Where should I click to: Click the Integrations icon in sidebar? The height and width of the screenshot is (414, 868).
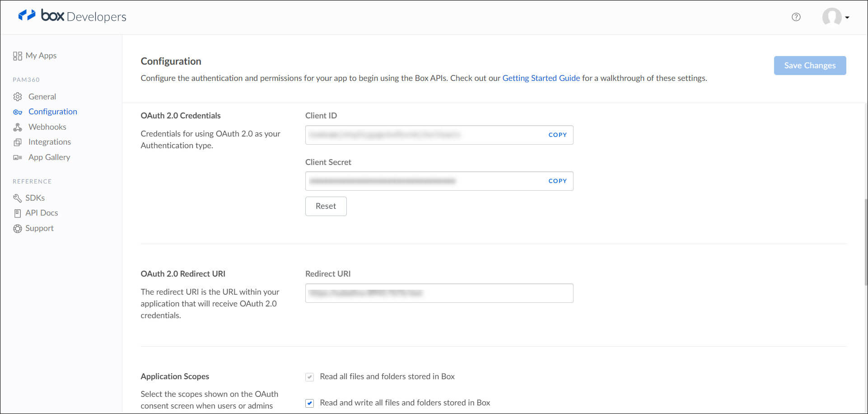coord(18,142)
